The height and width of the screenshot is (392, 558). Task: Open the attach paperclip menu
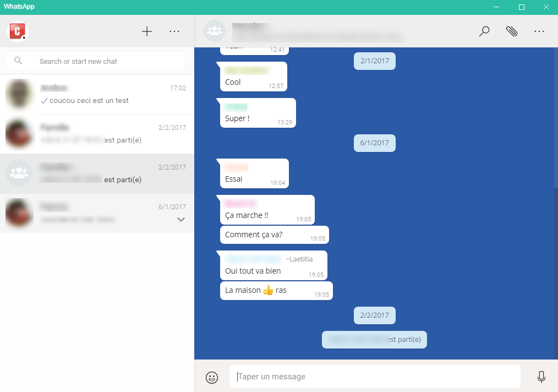512,31
